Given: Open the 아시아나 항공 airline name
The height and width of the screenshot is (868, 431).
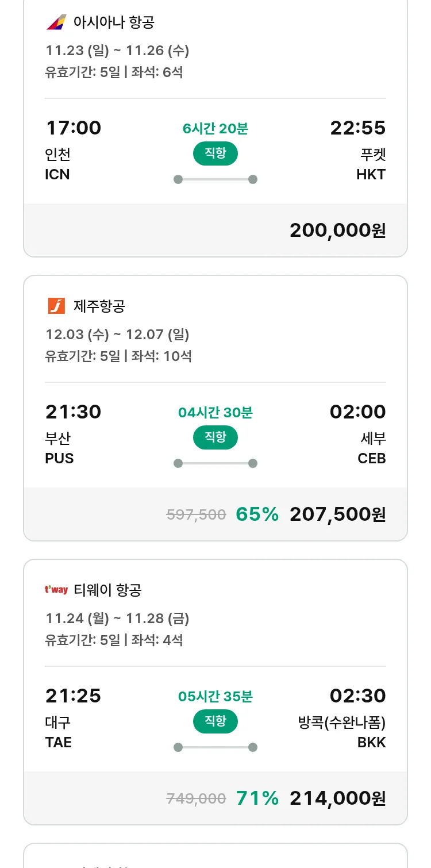Looking at the screenshot, I should [114, 22].
